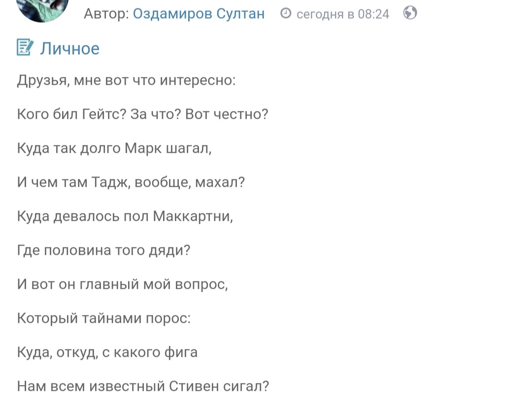Screen dimensions: 532x413
Task: Click the line 'Куда, откуд, с какого фига'
Action: (107, 352)
